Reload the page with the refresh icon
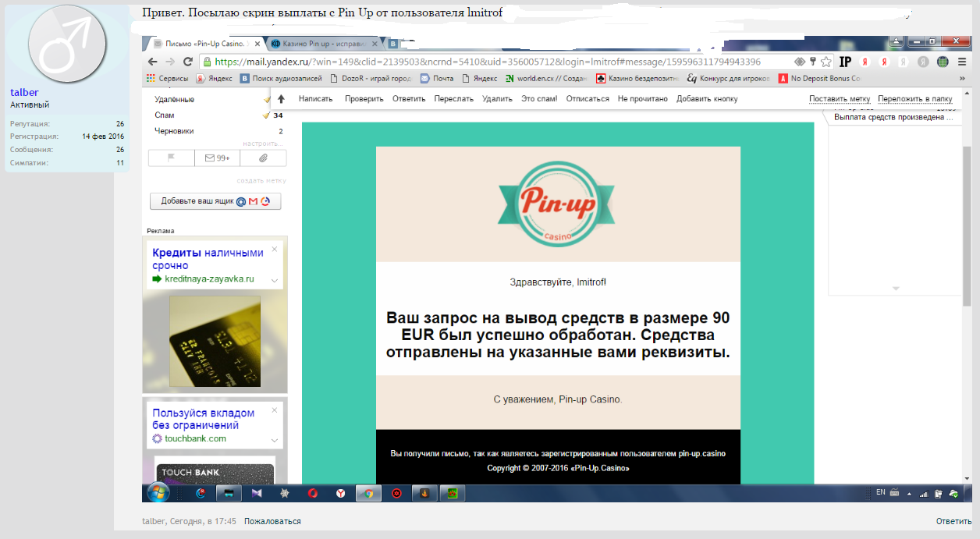This screenshot has height=539, width=980. point(188,62)
